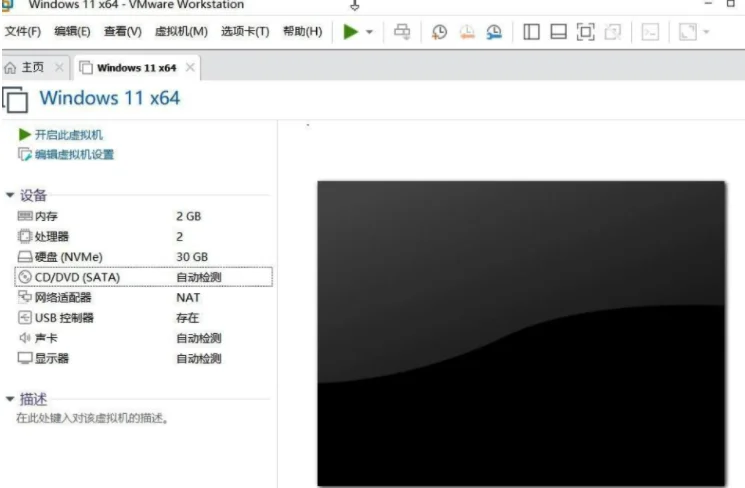The width and height of the screenshot is (745, 488).
Task: Open the 选项卡(T) menu
Action: click(245, 32)
